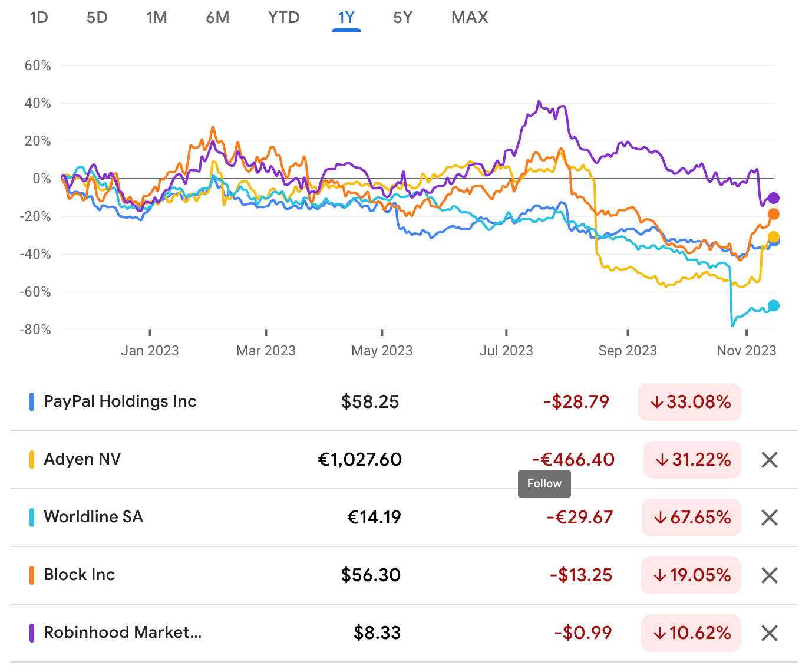
Task: Click the Mar 2023 axis label
Action: click(266, 351)
